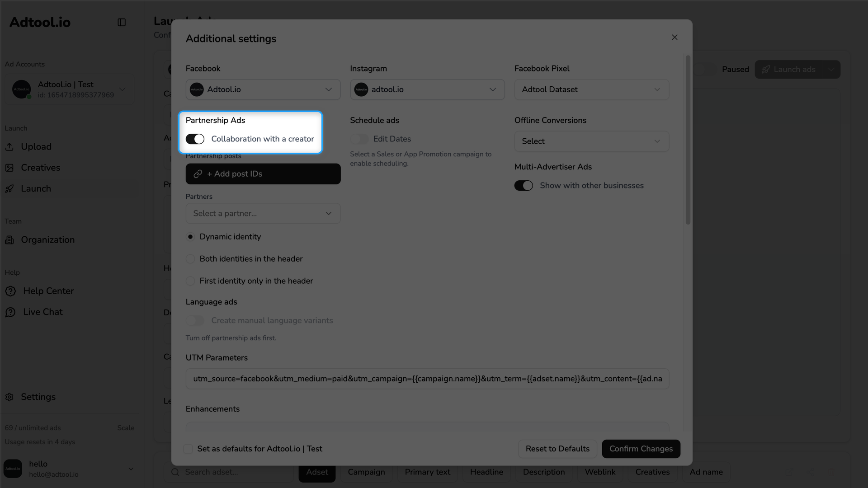
Task: Select the Adset tab
Action: [x=317, y=472]
